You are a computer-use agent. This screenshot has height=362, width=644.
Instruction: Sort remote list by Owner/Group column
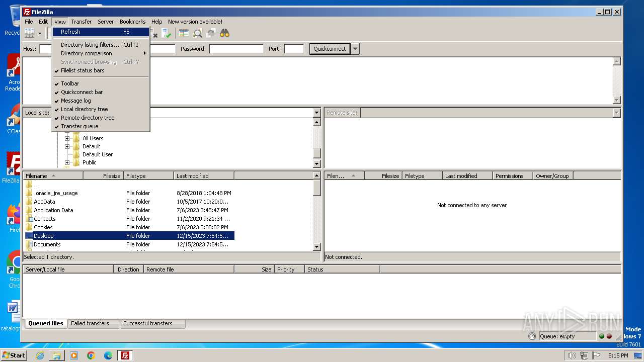pyautogui.click(x=553, y=176)
